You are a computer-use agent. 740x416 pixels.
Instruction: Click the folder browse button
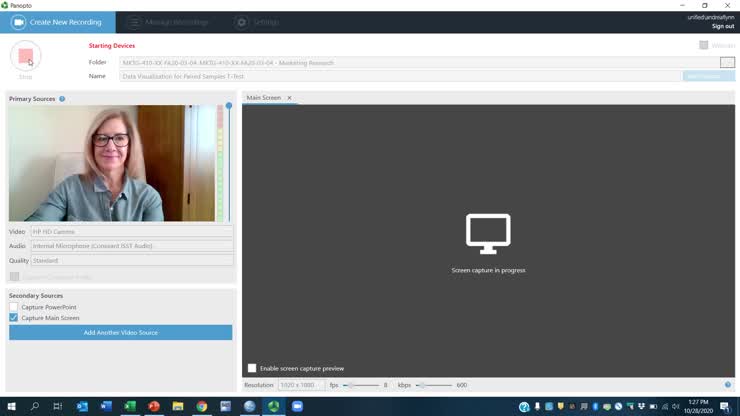pos(727,62)
